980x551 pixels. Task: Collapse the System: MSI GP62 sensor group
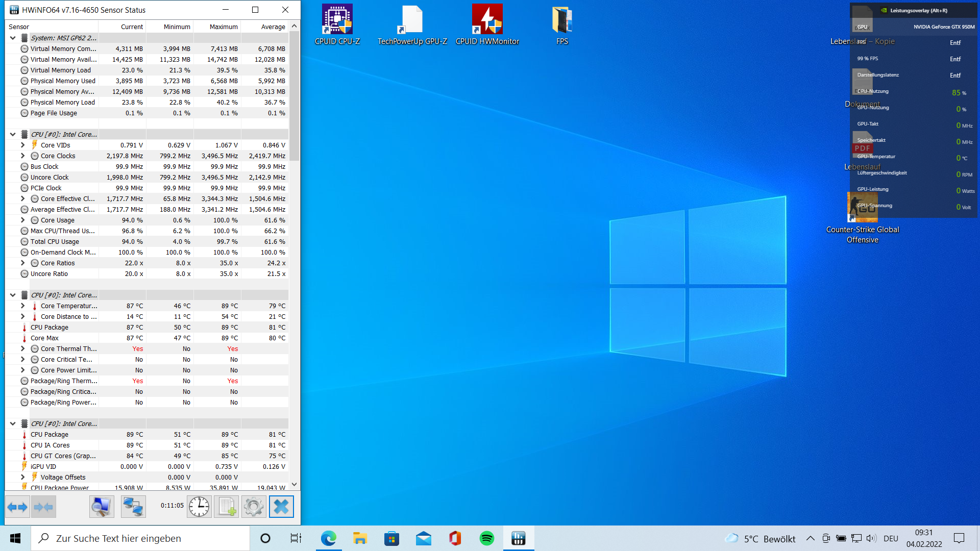[13, 38]
